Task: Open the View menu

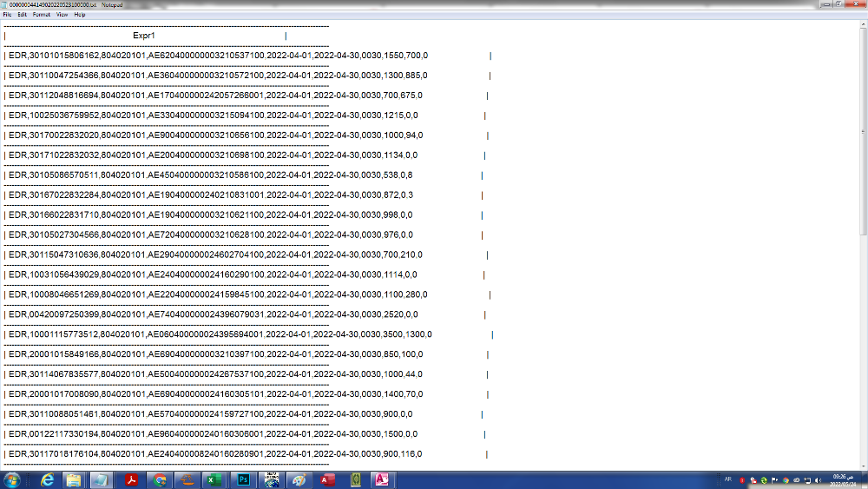Action: pos(62,15)
